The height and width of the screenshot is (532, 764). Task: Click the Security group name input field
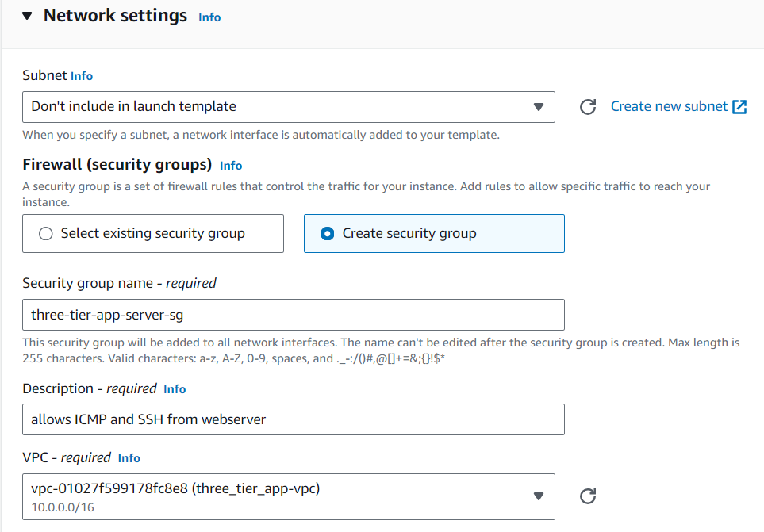(x=294, y=315)
